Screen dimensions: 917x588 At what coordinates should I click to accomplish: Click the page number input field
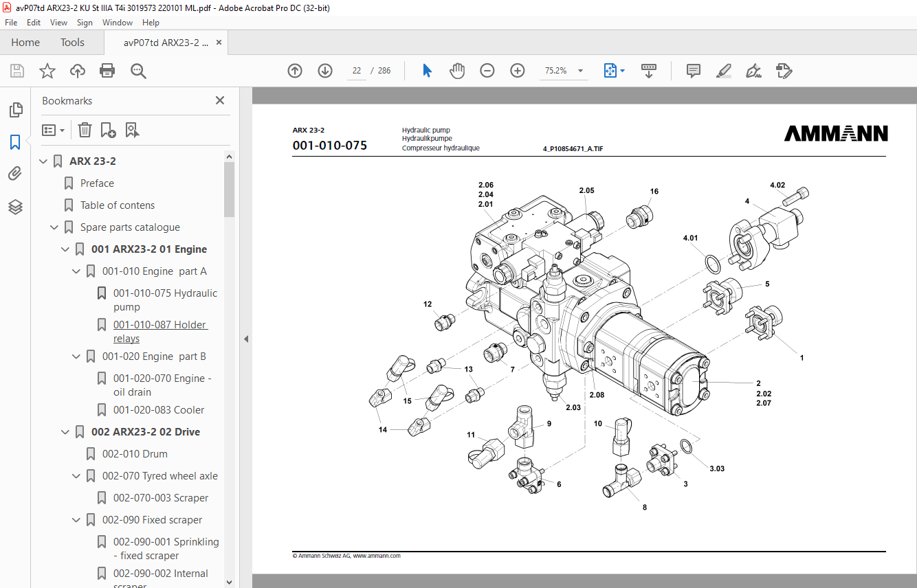coord(357,71)
